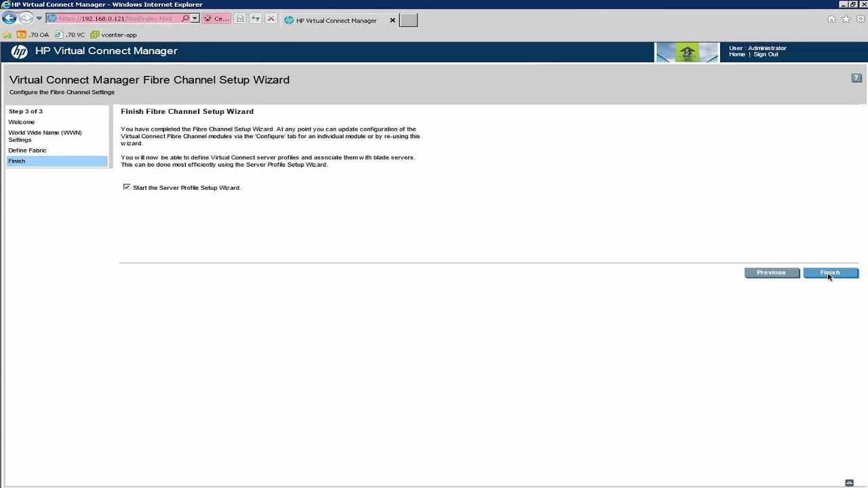This screenshot has height=488, width=868.
Task: Click the certificate error shield button
Action: pos(217,19)
